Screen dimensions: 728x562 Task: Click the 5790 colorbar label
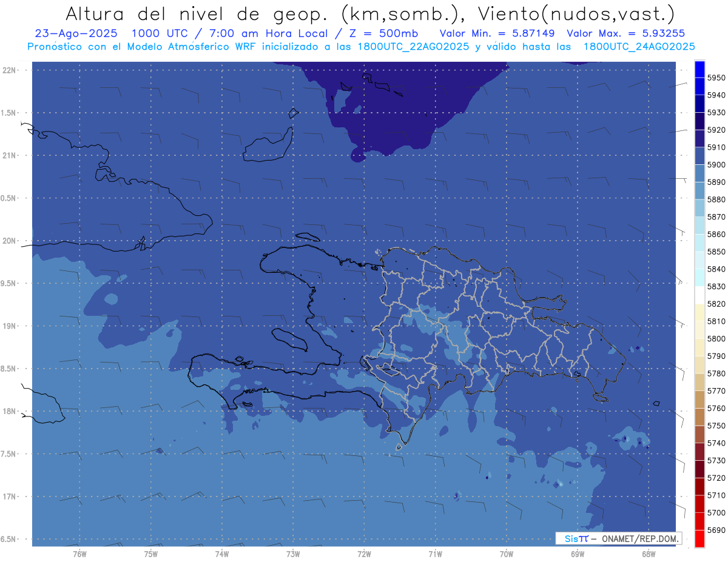click(x=716, y=356)
